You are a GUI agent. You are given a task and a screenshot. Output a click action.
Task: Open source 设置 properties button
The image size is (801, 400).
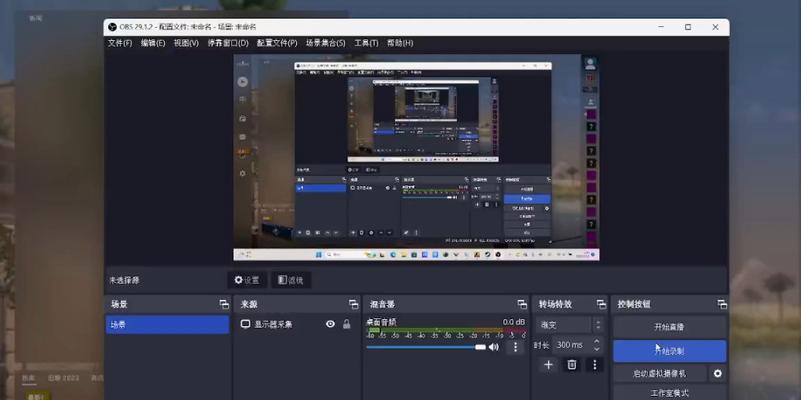click(247, 280)
